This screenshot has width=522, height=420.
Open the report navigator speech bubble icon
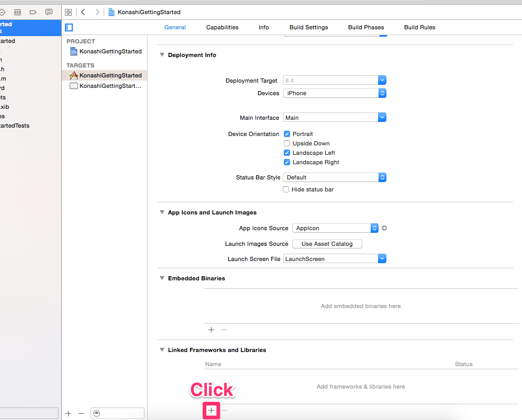[x=49, y=12]
